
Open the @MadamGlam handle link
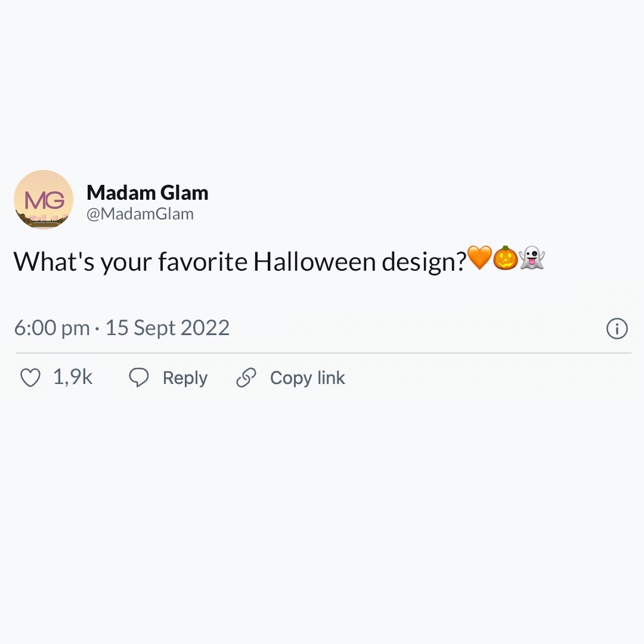(x=140, y=214)
